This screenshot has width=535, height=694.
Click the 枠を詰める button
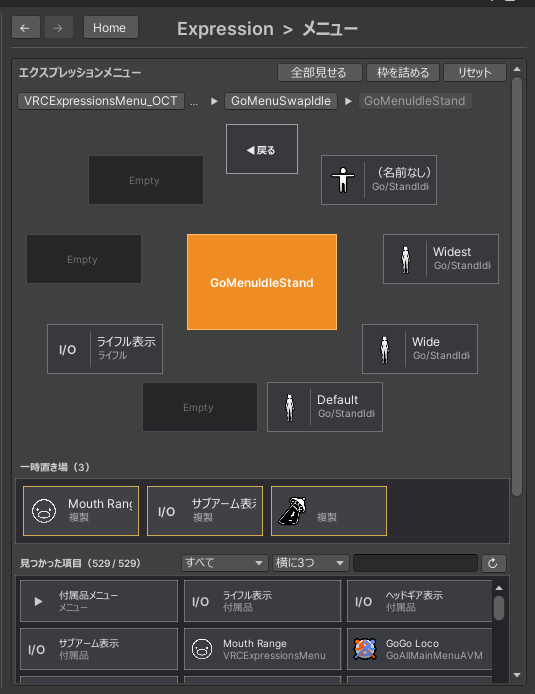click(x=403, y=73)
